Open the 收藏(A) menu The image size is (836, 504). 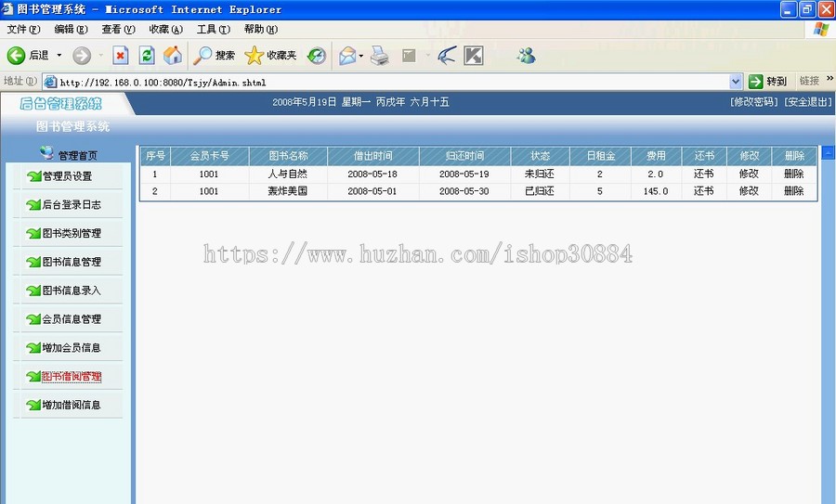click(166, 30)
